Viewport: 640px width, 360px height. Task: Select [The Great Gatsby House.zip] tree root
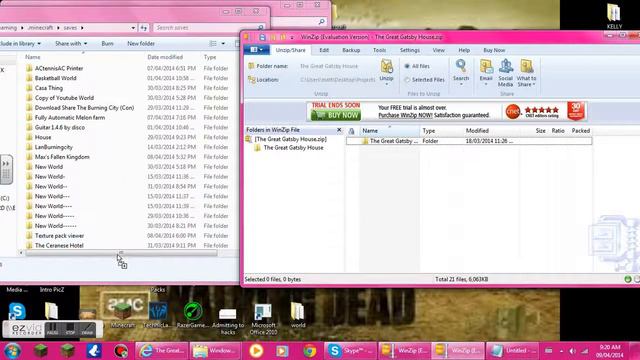tap(290, 139)
